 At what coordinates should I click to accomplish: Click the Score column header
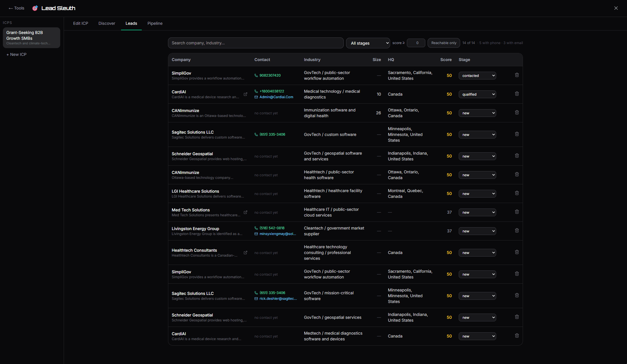tap(446, 60)
